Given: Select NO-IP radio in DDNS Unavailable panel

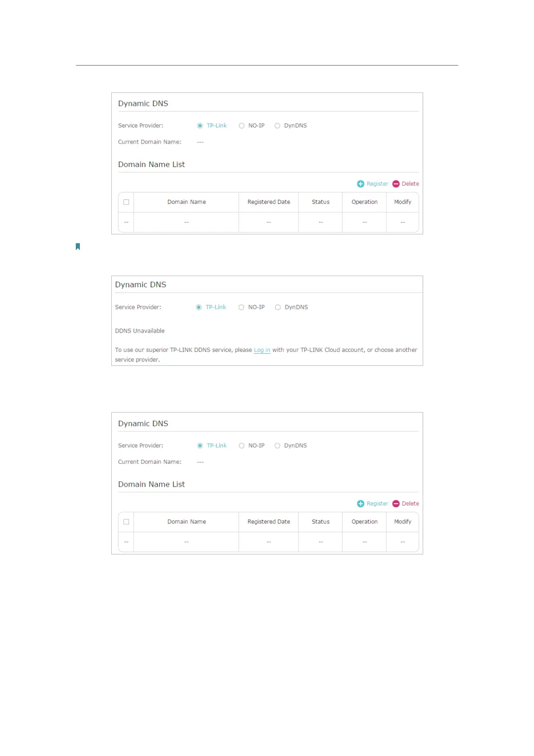Looking at the screenshot, I should (241, 308).
